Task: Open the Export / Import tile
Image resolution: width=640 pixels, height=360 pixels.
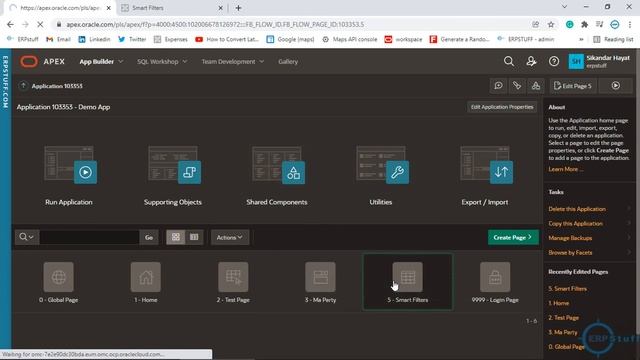Action: [485, 176]
